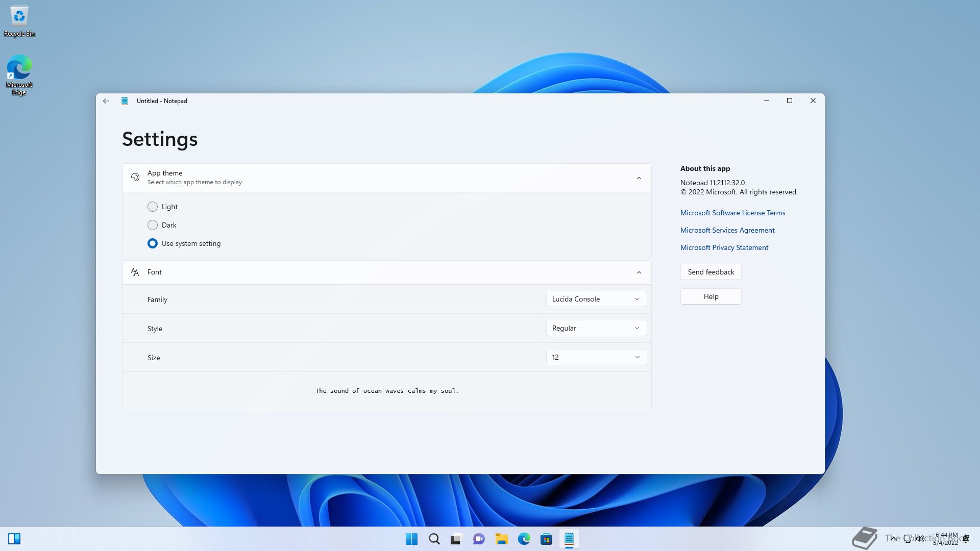Open Microsoft Edge desktop shortcut

(x=19, y=75)
